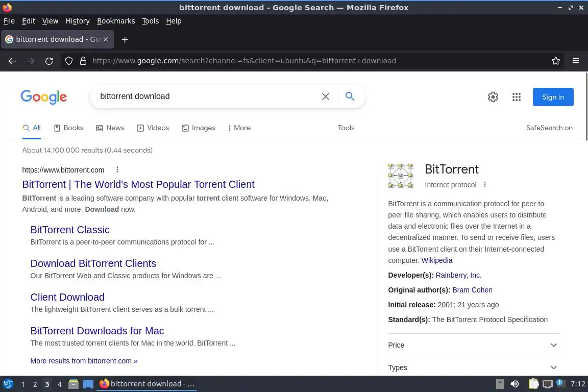This screenshot has width=588, height=392.
Task: Open BitTorrent Downloads for Mac link
Action: click(x=97, y=331)
